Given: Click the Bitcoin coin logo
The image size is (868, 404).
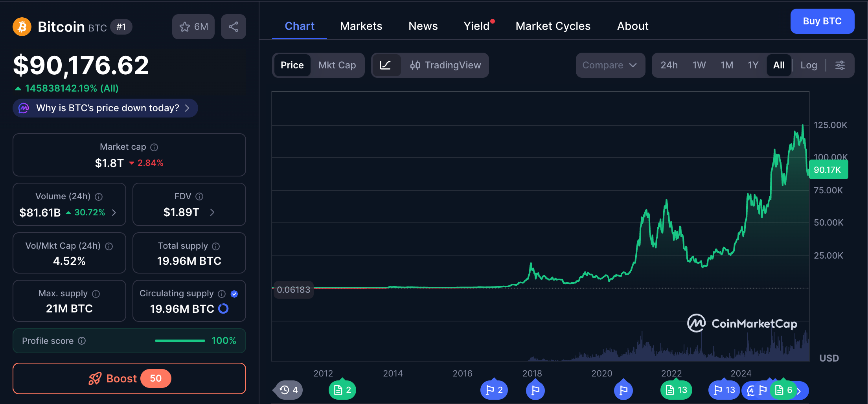Looking at the screenshot, I should (22, 26).
